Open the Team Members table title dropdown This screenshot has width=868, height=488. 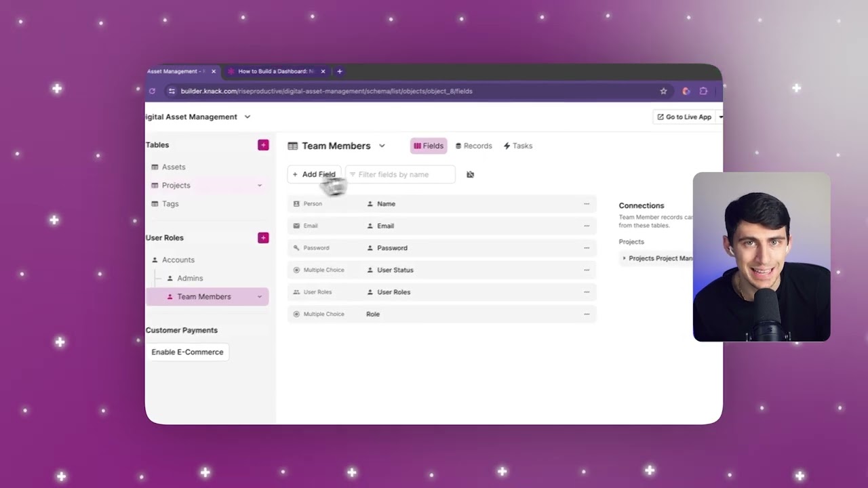point(382,146)
